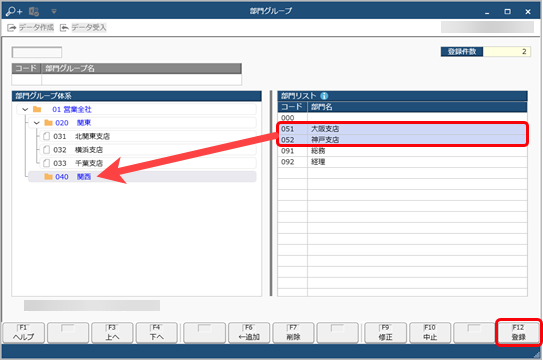The image size is (543, 360).
Task: Click the empty code input field at top left
Action: [x=37, y=52]
